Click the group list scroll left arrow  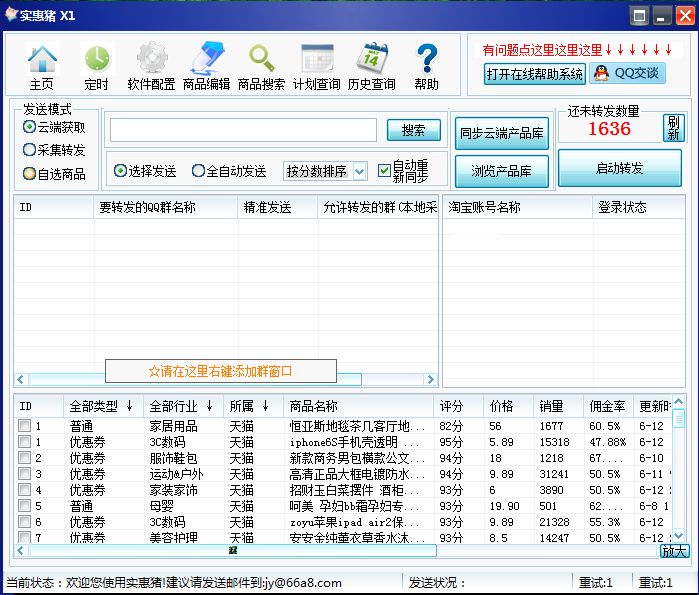(x=21, y=379)
